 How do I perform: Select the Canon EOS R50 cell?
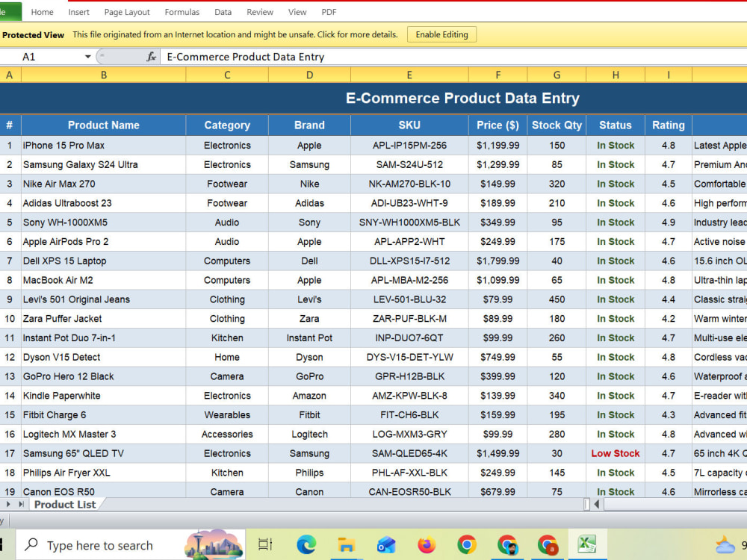click(103, 491)
